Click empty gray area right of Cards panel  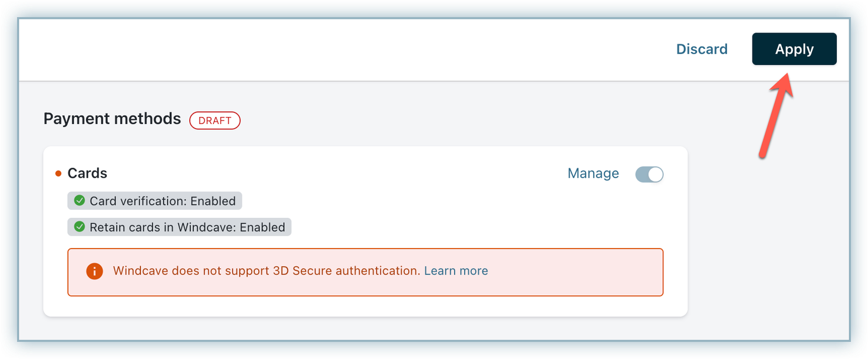pyautogui.click(x=767, y=236)
